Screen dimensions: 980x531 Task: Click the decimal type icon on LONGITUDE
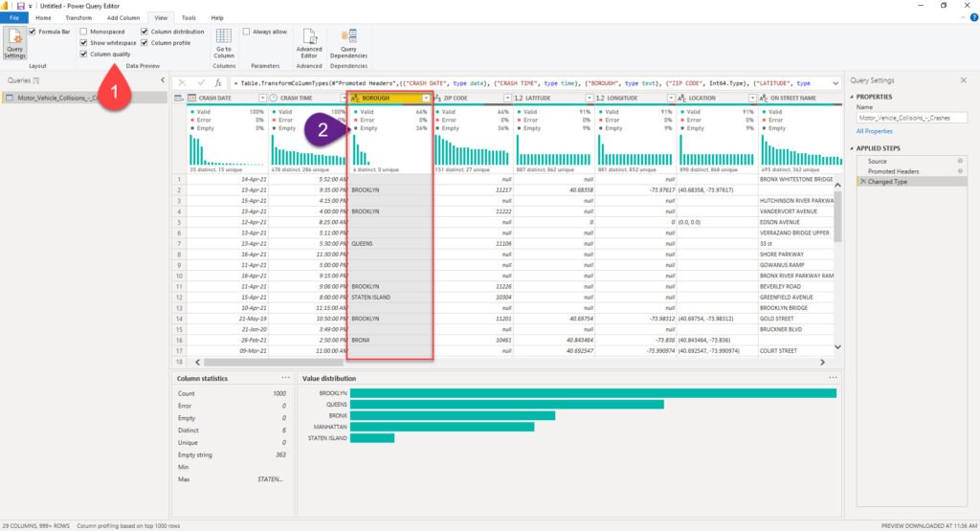point(600,99)
